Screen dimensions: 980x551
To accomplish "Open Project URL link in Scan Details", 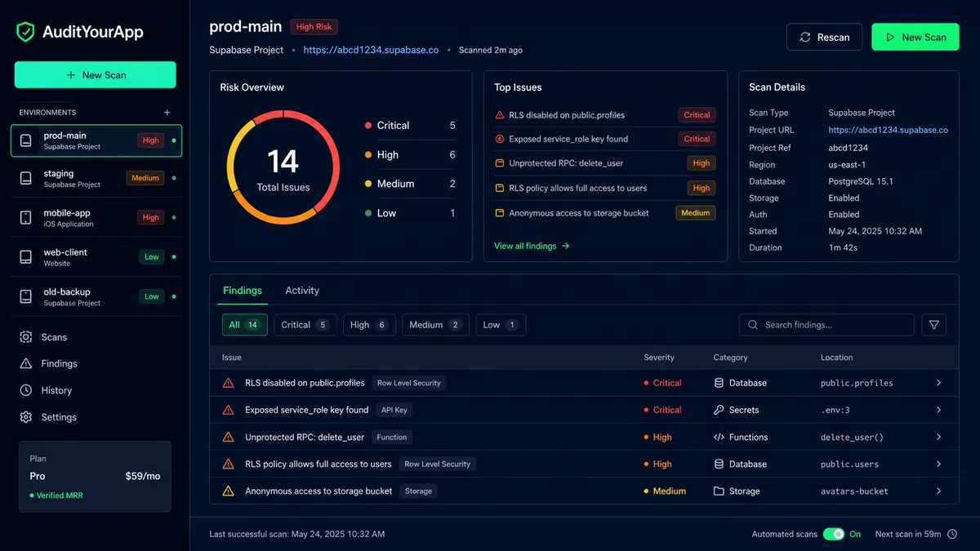I will click(888, 130).
